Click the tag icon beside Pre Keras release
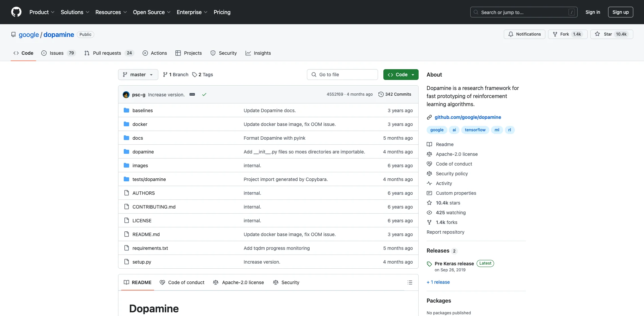 (x=429, y=264)
